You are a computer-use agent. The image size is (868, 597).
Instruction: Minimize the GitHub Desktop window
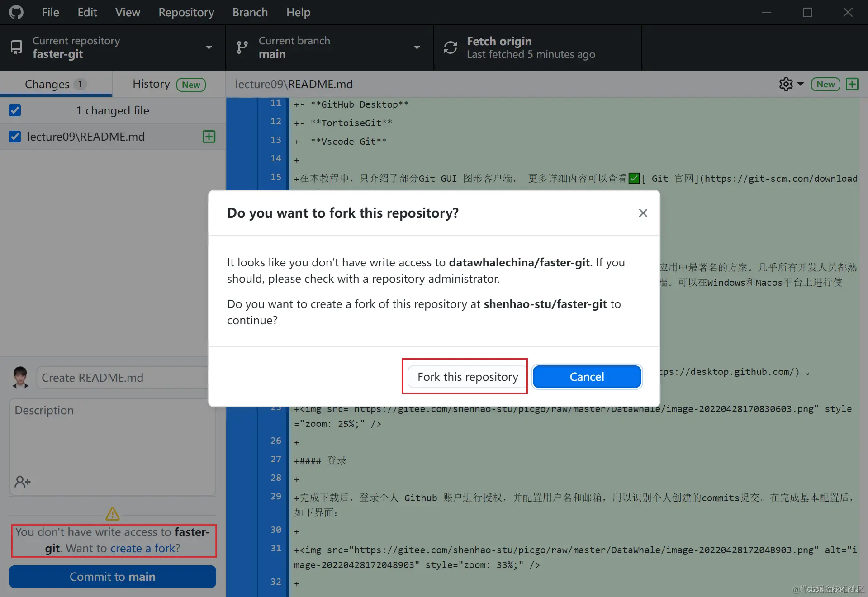tap(767, 12)
